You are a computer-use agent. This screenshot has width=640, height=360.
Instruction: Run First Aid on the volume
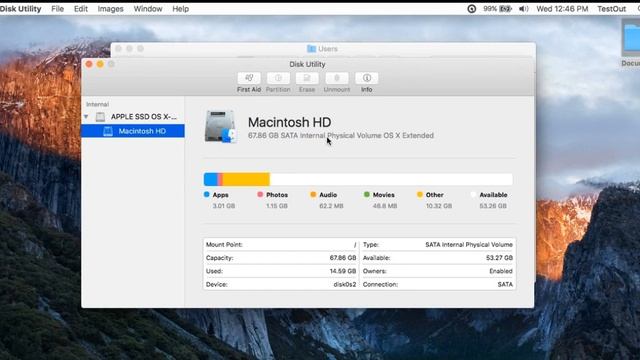(249, 78)
